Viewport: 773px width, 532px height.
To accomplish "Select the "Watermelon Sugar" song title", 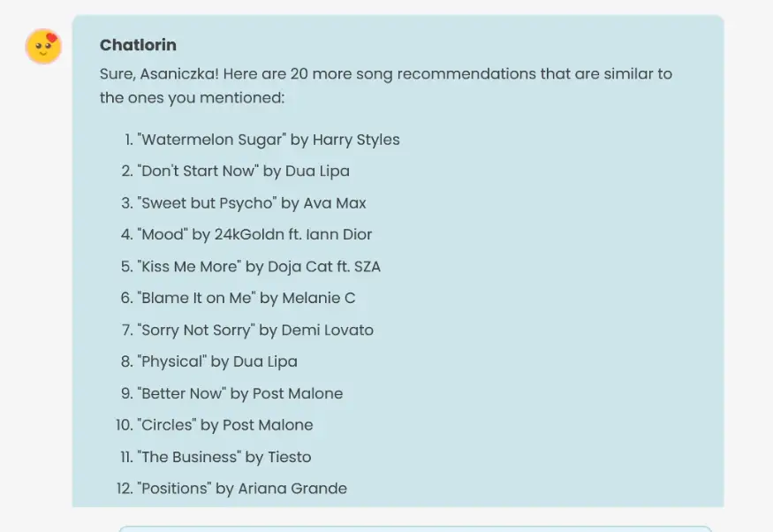I will pyautogui.click(x=193, y=140).
